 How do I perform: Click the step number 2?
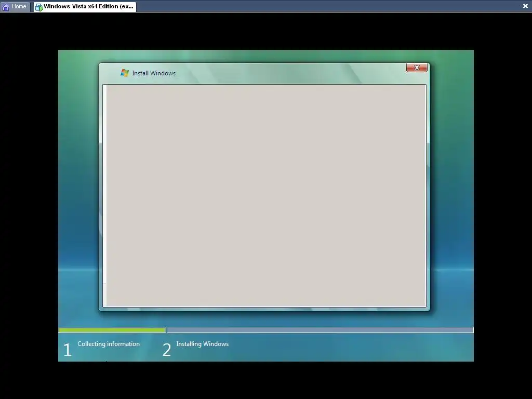167,350
